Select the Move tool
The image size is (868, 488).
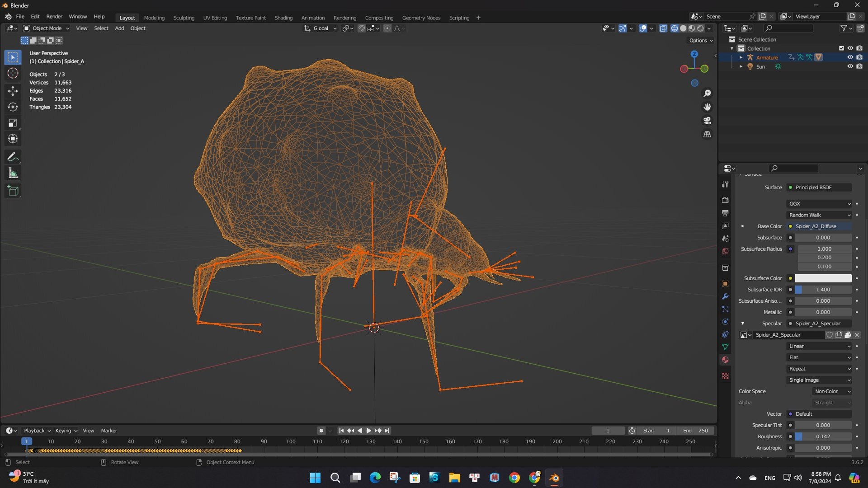click(x=13, y=91)
